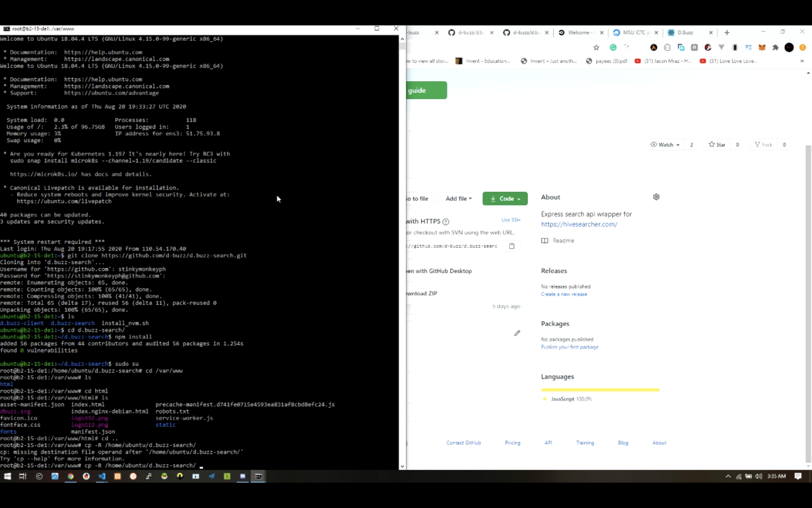This screenshot has height=508, width=812.
Task: Click the pencil edit icon for the README
Action: pyautogui.click(x=517, y=333)
